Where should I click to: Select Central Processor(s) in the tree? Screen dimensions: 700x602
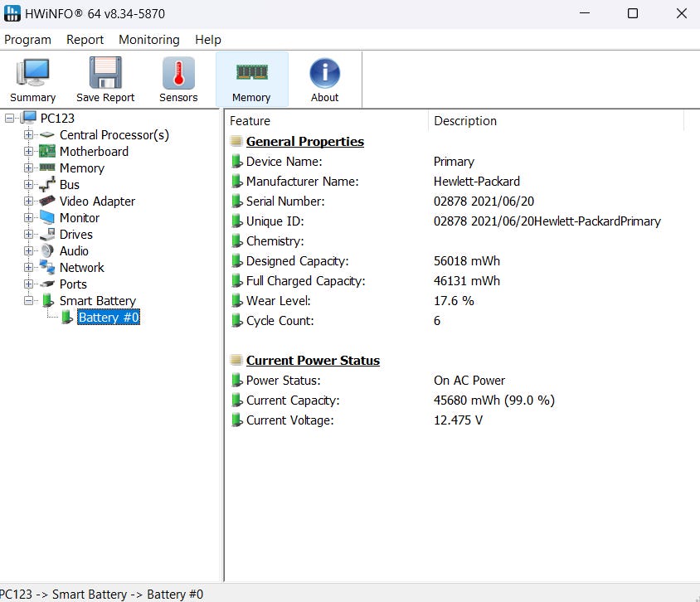(x=114, y=135)
